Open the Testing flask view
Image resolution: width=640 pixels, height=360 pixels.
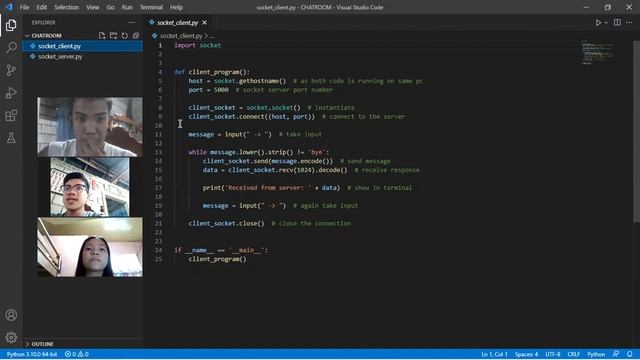pyautogui.click(x=11, y=138)
